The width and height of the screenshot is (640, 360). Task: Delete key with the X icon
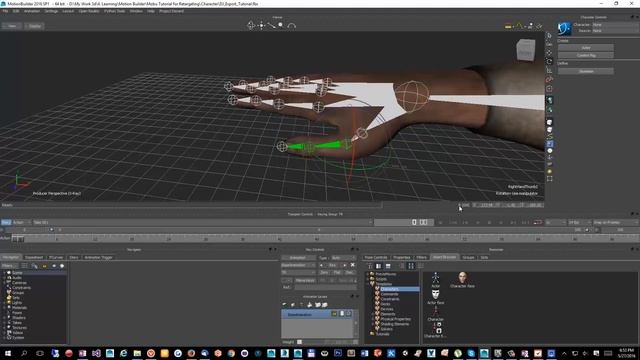353,265
